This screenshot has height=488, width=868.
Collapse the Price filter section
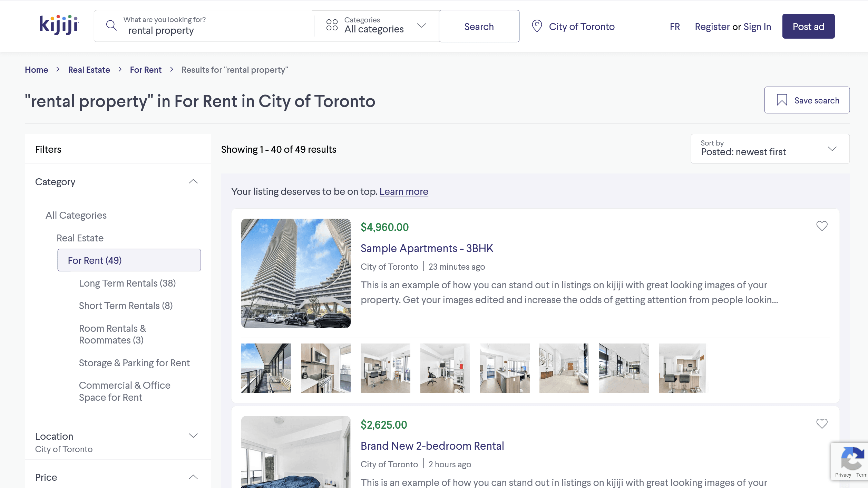tap(193, 477)
